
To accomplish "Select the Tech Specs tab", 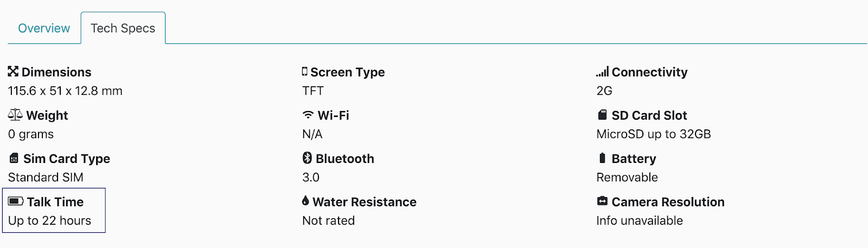I will [x=123, y=28].
